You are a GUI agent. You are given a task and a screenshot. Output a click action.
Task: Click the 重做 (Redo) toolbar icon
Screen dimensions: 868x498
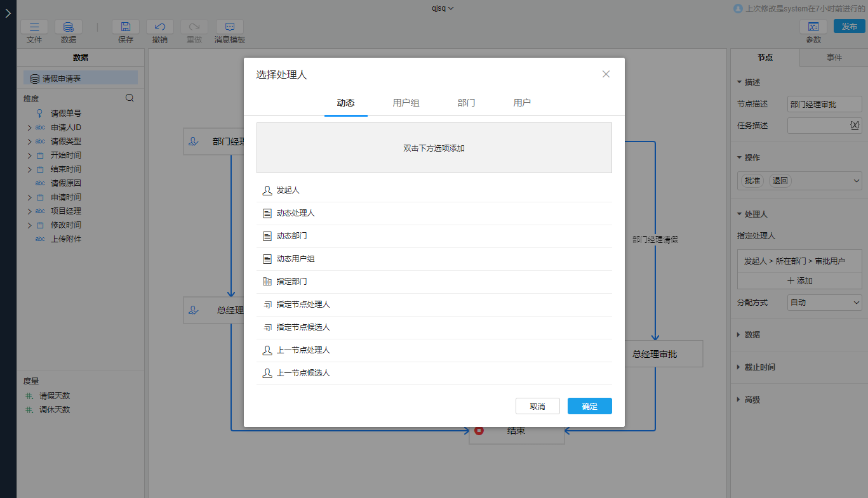tap(194, 27)
